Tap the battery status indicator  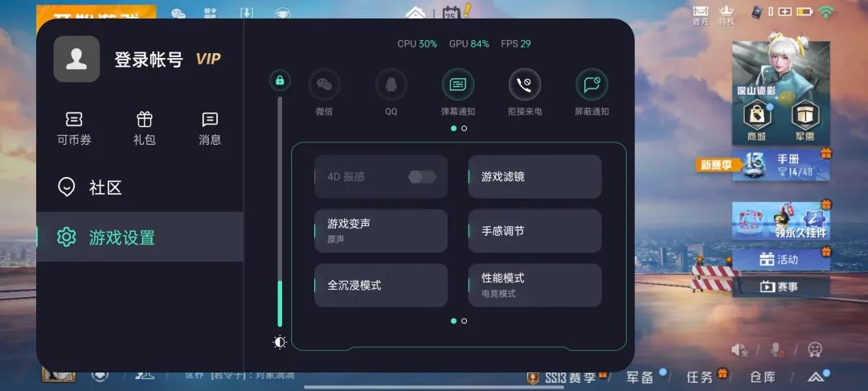(805, 11)
